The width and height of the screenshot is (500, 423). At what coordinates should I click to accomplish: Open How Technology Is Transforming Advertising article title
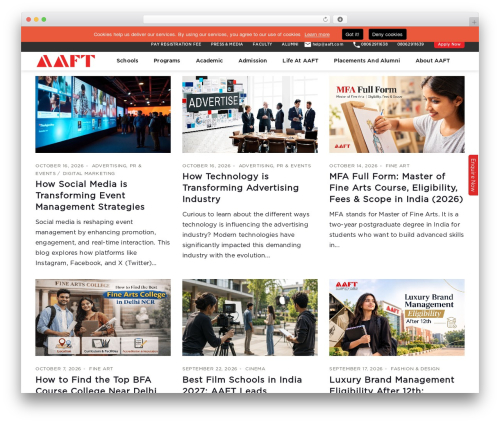pyautogui.click(x=240, y=188)
